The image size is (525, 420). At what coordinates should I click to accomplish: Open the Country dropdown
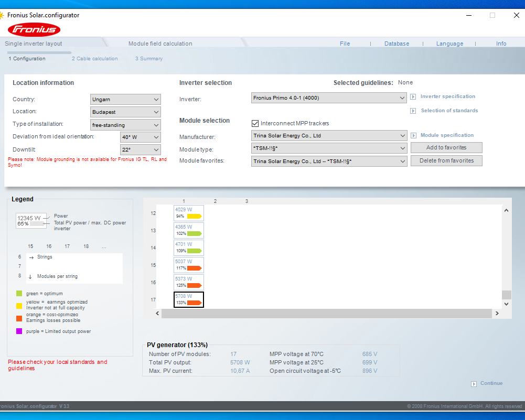(x=125, y=99)
